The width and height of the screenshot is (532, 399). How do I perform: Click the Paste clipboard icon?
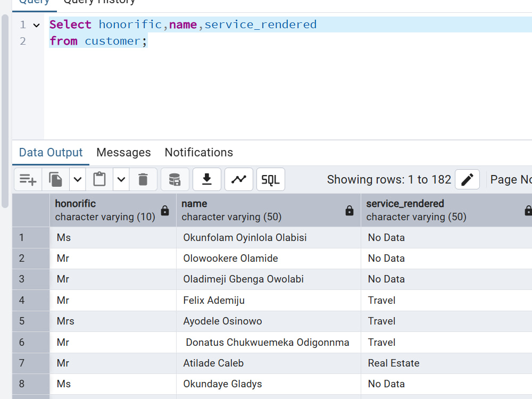(x=99, y=179)
